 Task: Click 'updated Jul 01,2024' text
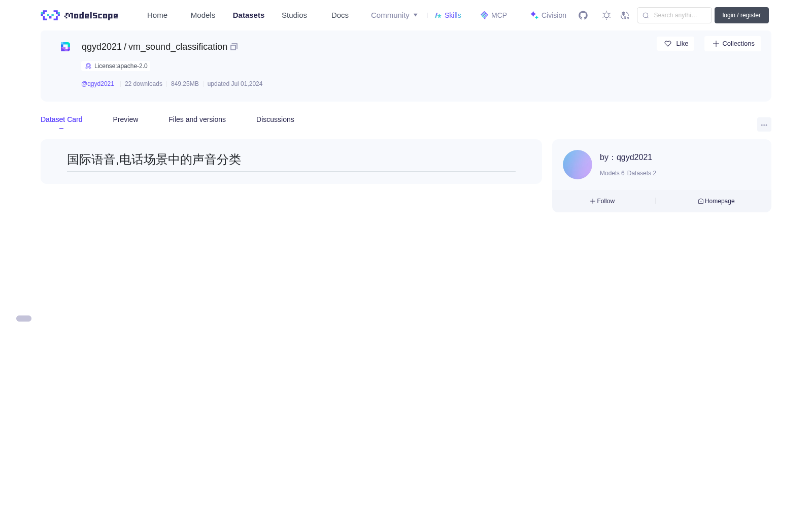(235, 84)
